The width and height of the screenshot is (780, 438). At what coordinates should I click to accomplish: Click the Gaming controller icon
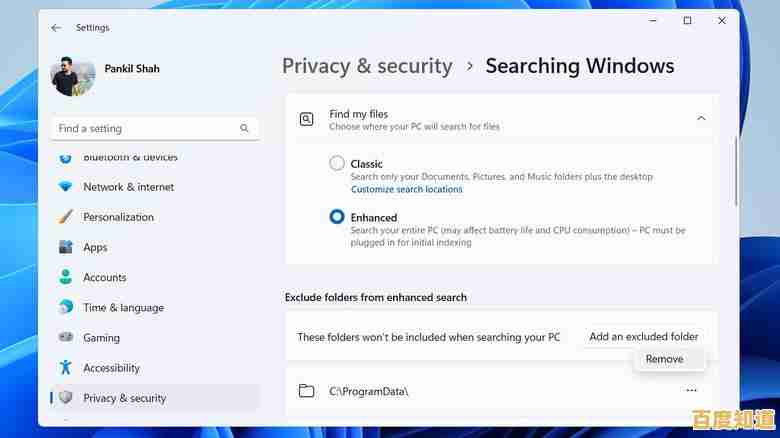pos(66,338)
